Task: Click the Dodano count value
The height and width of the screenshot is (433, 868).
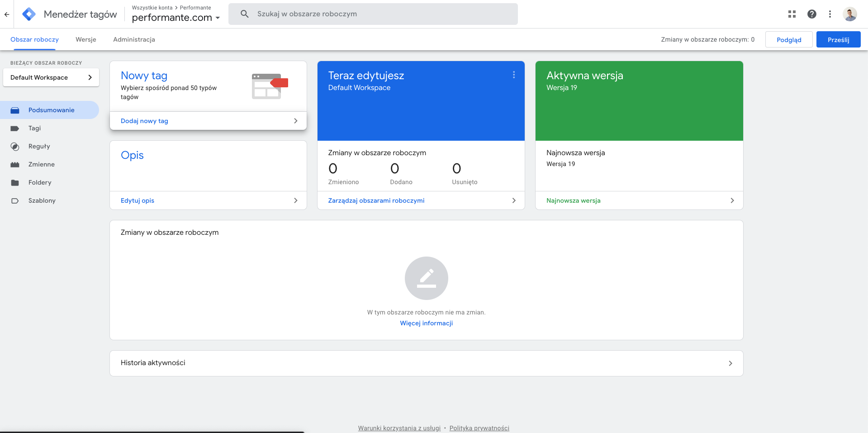Action: pyautogui.click(x=395, y=169)
